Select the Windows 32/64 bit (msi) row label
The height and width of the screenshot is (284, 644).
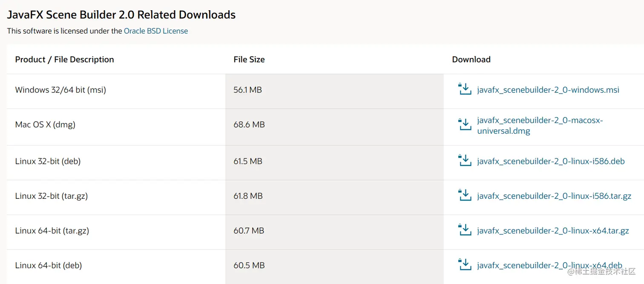60,90
